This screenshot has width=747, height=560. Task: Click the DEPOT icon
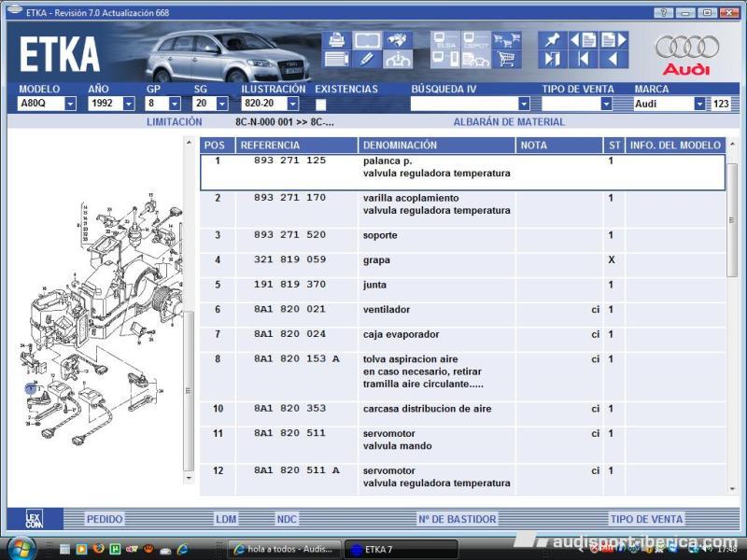(x=475, y=40)
